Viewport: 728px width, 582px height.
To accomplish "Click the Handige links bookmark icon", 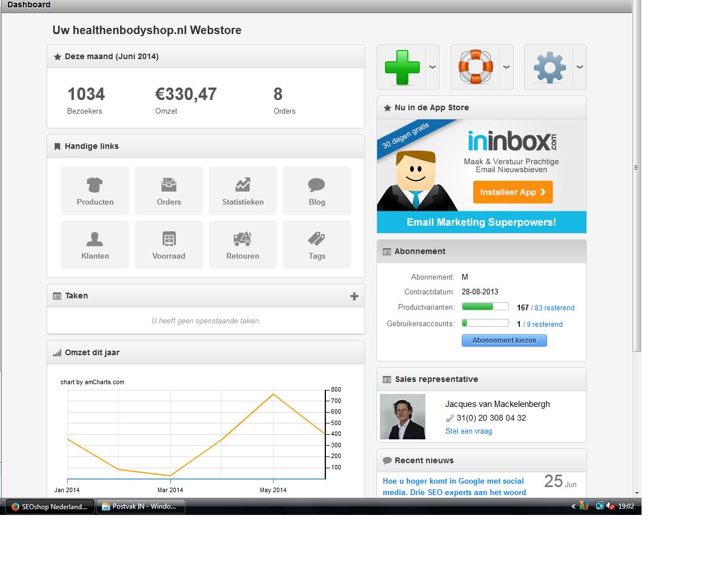I will tap(57, 147).
